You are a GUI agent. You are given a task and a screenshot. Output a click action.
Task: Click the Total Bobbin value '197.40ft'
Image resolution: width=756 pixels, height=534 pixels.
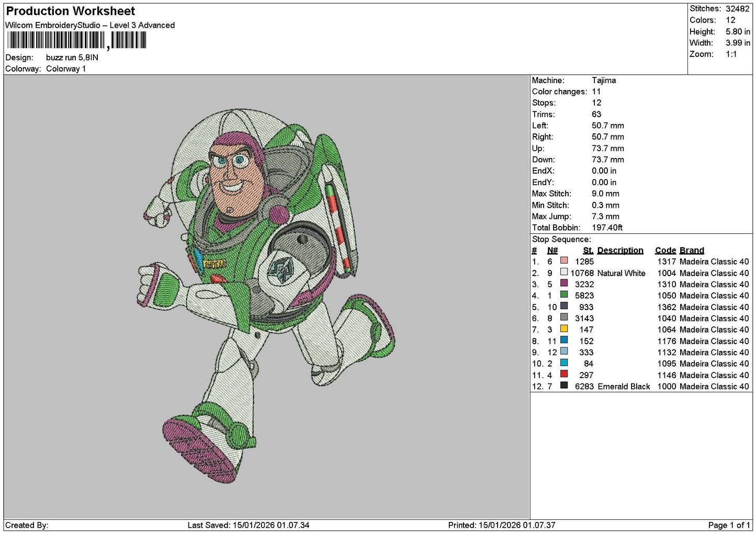point(607,228)
